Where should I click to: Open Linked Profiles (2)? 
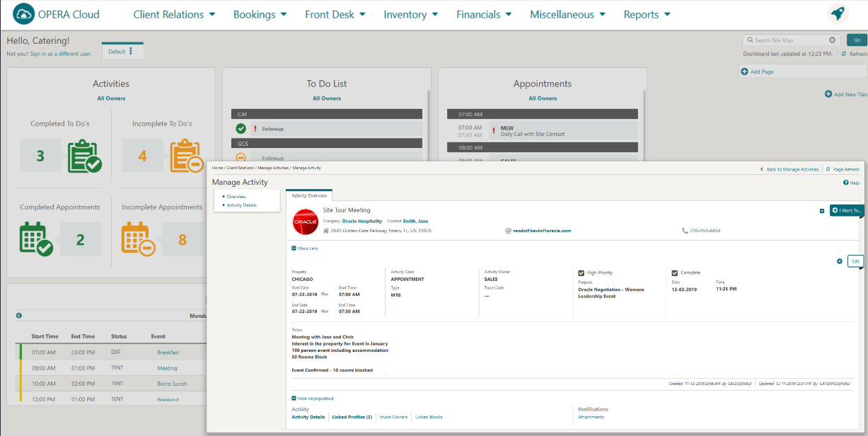(351, 417)
